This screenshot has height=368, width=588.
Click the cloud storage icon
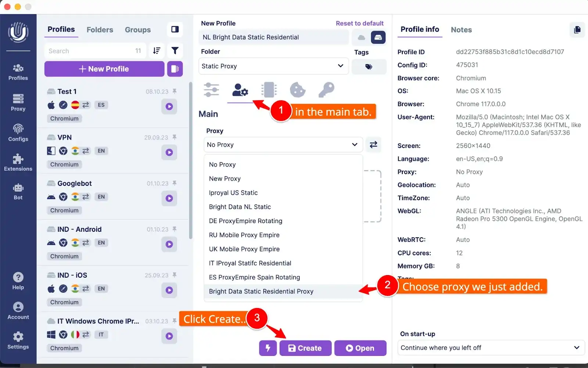point(361,37)
